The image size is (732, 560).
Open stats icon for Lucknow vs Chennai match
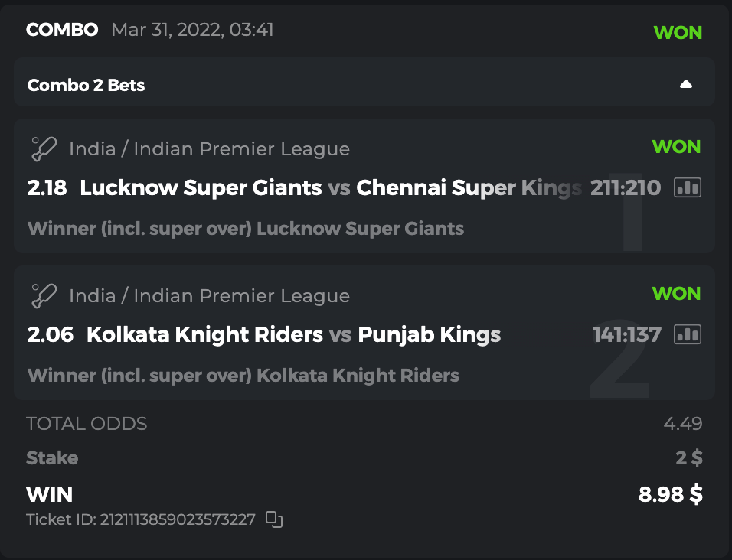pos(688,187)
